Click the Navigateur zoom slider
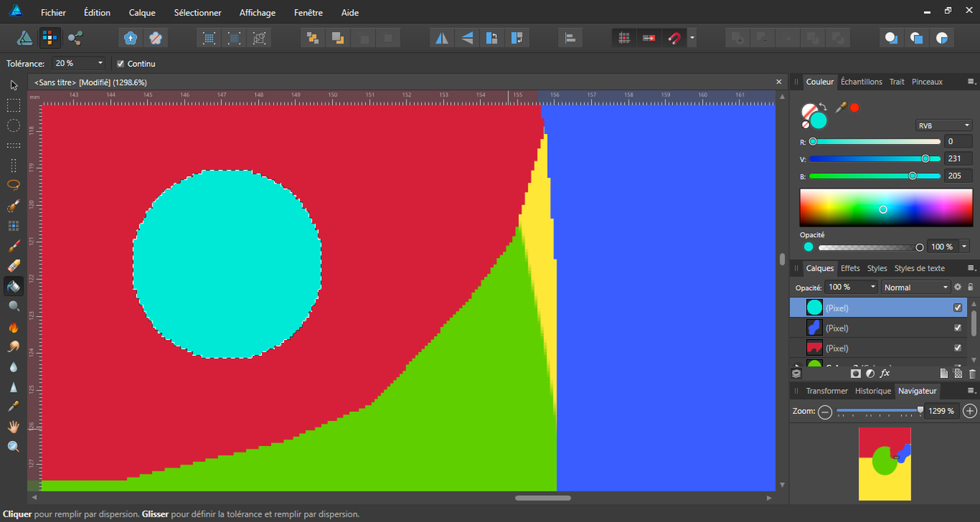The width and height of the screenshot is (980, 522). tap(878, 411)
